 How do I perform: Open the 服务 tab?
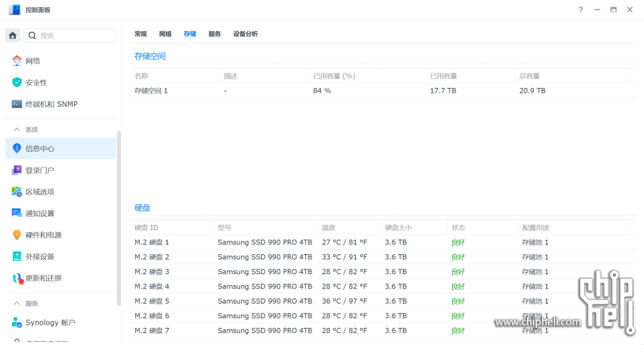coord(214,34)
